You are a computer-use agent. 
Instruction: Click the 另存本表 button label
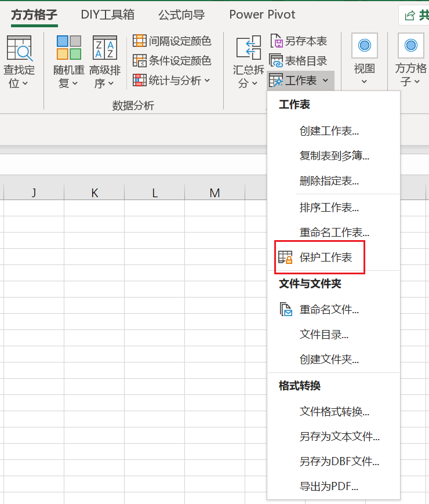(x=306, y=41)
